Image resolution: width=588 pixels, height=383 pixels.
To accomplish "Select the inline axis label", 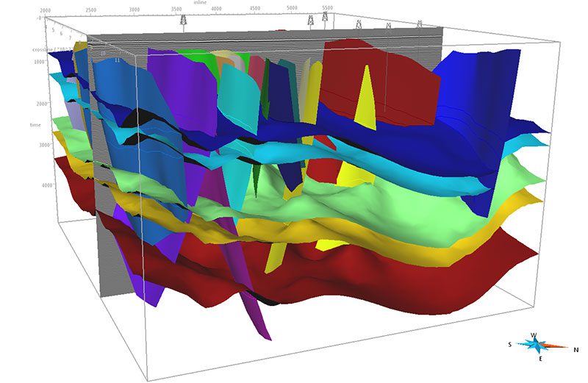I will [199, 3].
